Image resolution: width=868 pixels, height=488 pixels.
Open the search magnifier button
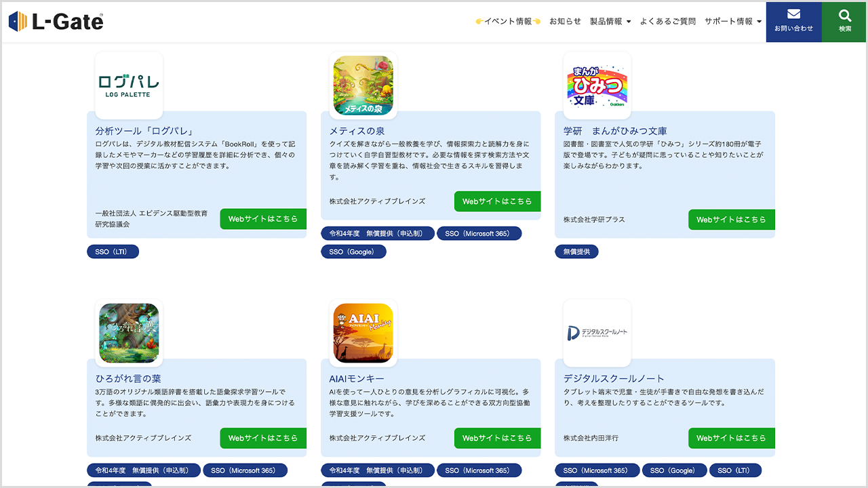[844, 22]
